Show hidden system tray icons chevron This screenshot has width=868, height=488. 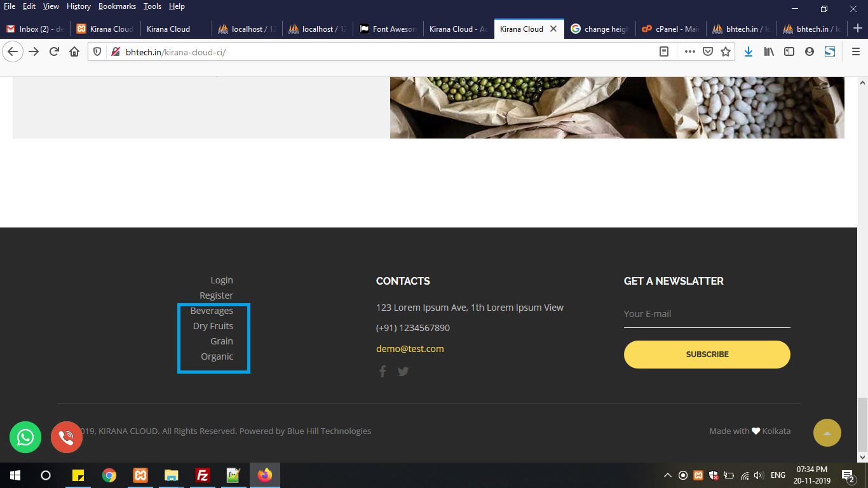[x=667, y=475]
